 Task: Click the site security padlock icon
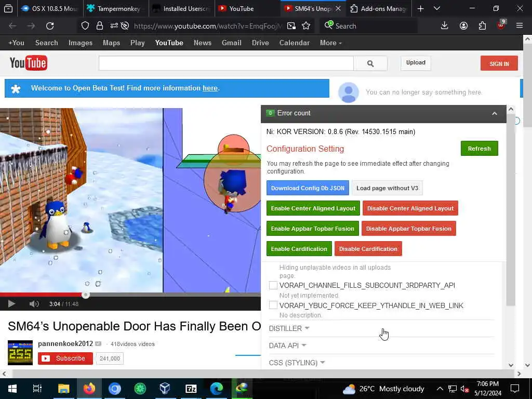99,26
